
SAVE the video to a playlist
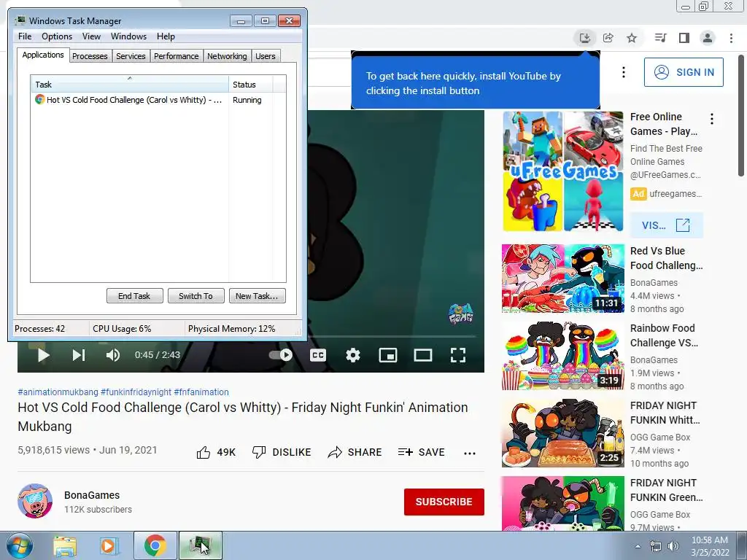point(421,452)
